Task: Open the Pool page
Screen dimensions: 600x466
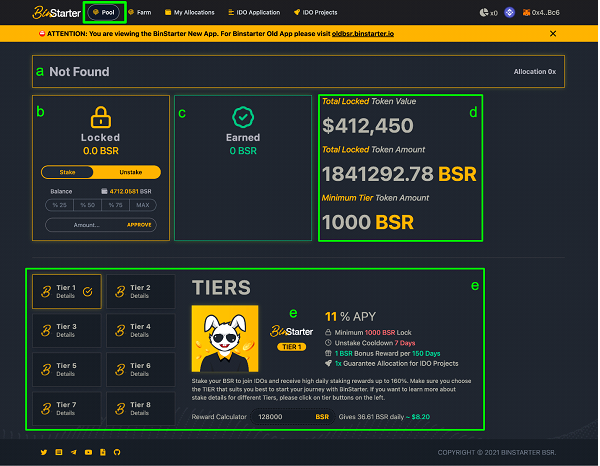Action: click(x=104, y=12)
